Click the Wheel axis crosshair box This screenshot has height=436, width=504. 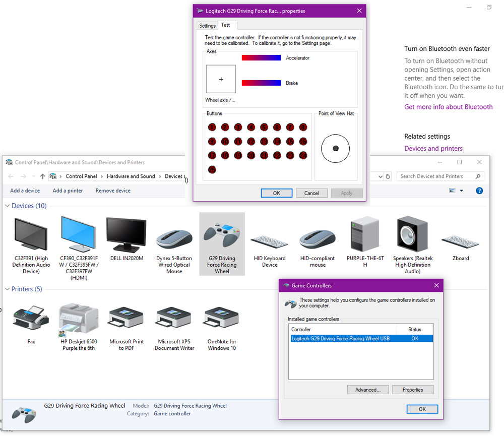click(221, 79)
